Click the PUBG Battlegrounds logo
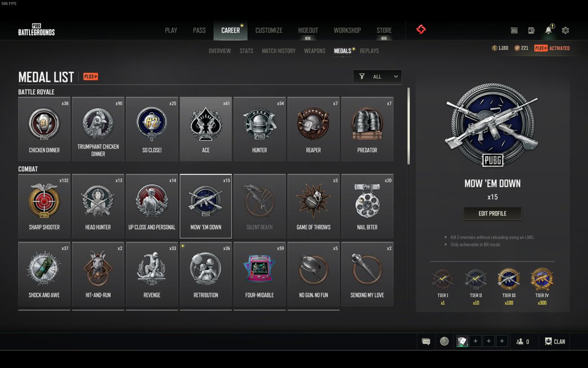Image resolution: width=588 pixels, height=368 pixels. tap(37, 29)
